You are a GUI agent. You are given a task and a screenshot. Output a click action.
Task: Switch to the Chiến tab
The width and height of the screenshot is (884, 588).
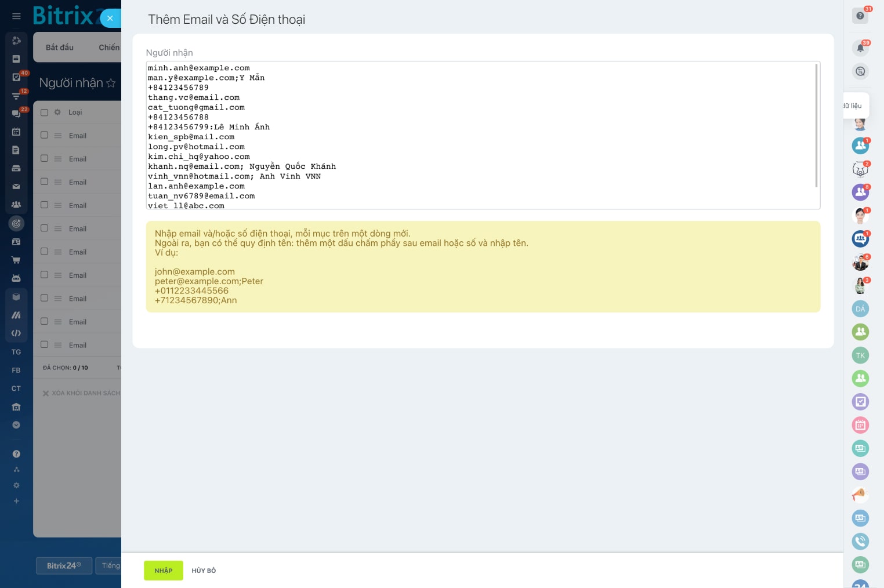click(109, 48)
